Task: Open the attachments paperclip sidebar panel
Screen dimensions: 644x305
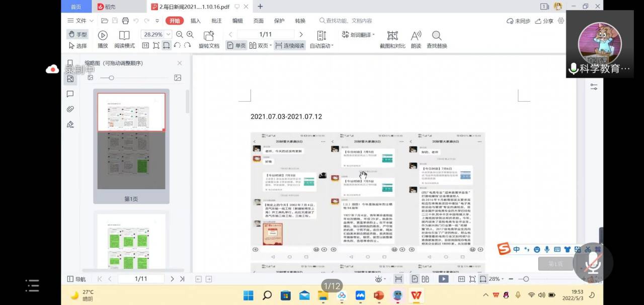Action: (70, 109)
